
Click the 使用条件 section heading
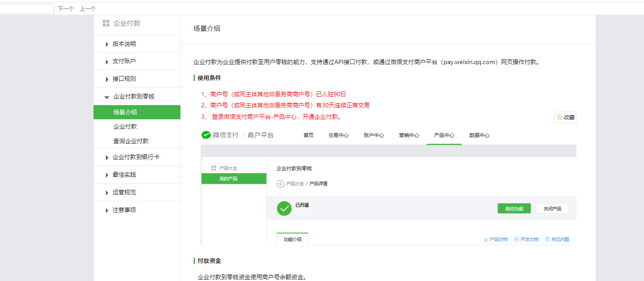point(210,78)
